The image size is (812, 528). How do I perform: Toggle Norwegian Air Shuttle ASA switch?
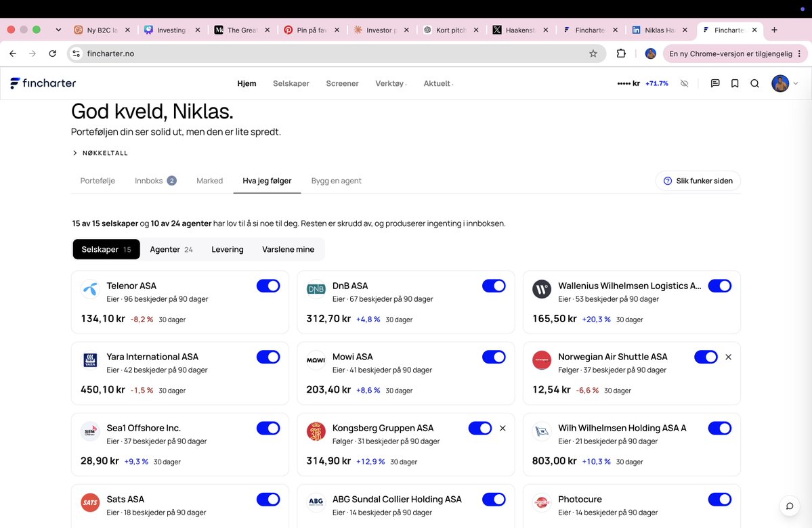click(x=706, y=357)
